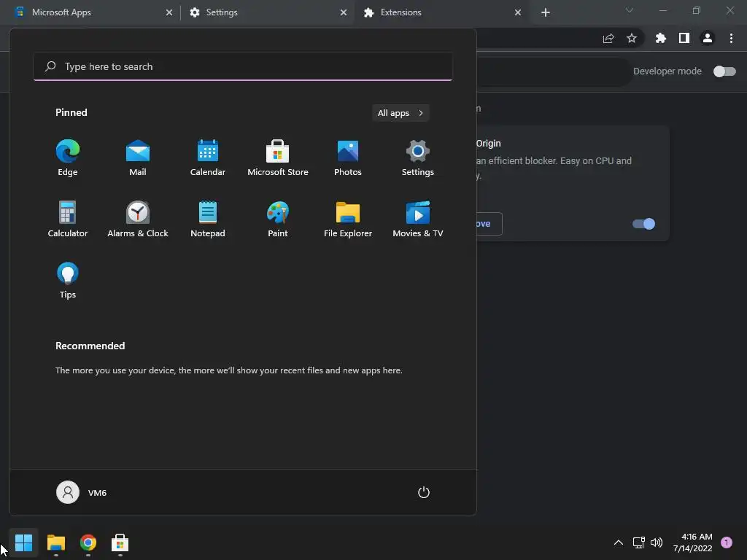Toggle Chrome side panel
Image resolution: width=747 pixels, height=560 pixels.
(x=684, y=39)
